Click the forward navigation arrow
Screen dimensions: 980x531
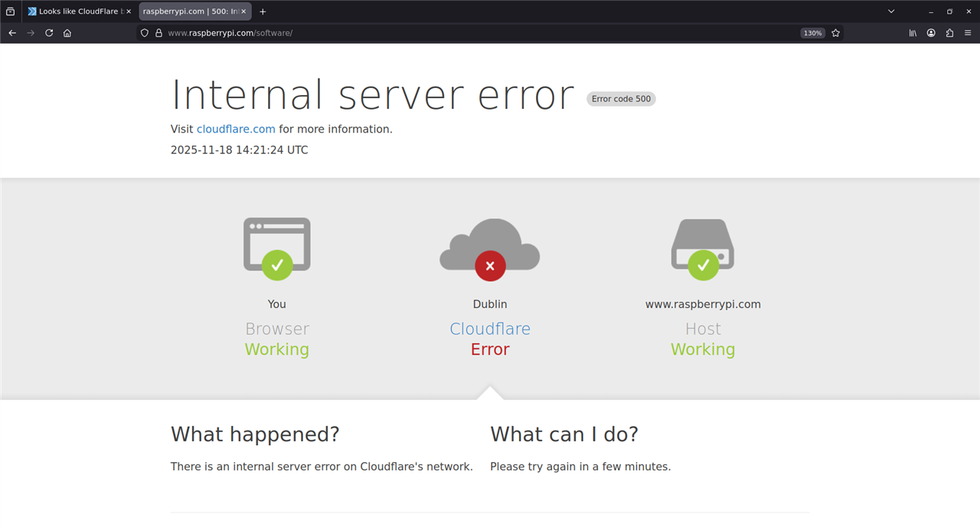[31, 33]
